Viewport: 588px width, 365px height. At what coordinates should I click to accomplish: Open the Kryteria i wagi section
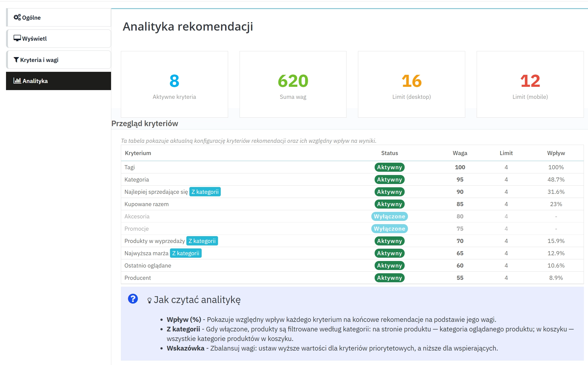[39, 60]
